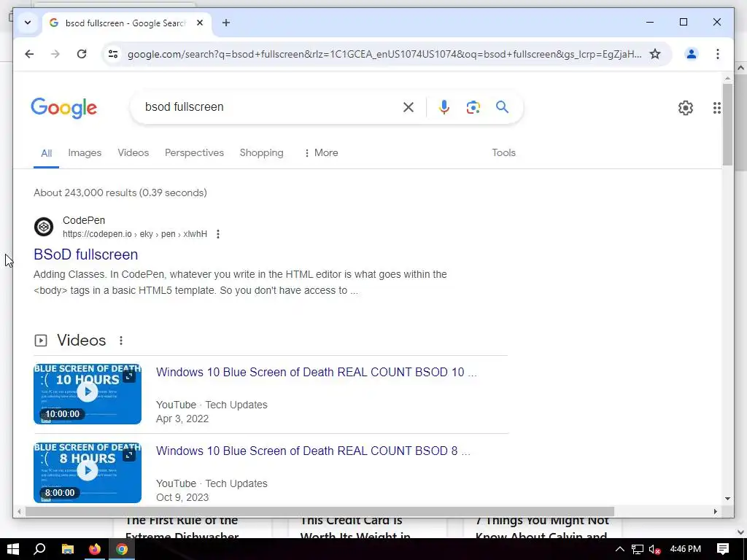The image size is (747, 560).
Task: Launch Firefox from the taskbar
Action: (x=95, y=549)
